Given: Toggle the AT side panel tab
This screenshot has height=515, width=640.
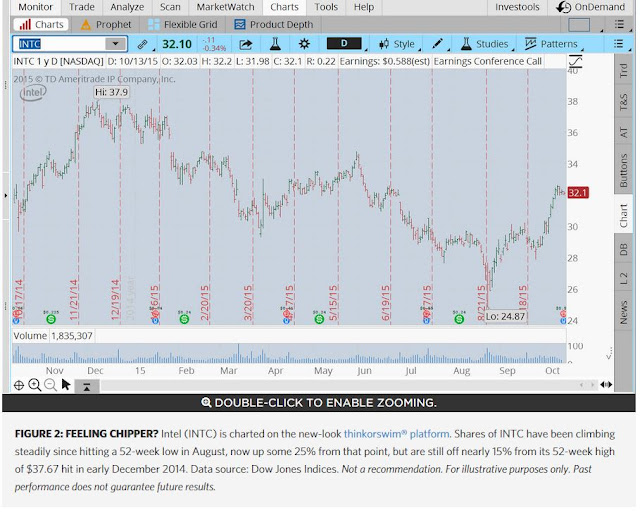Looking at the screenshot, I should coord(623,132).
